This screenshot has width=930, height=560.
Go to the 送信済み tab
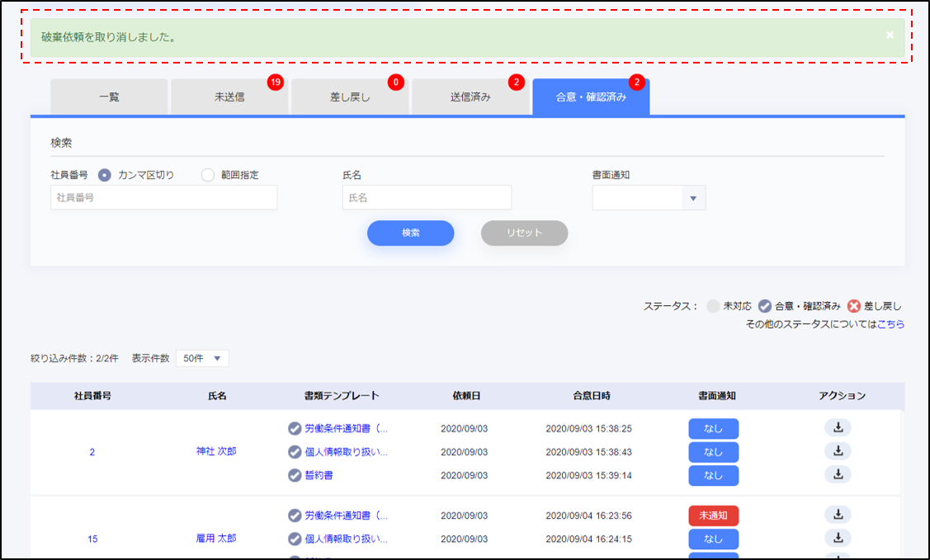click(x=470, y=97)
